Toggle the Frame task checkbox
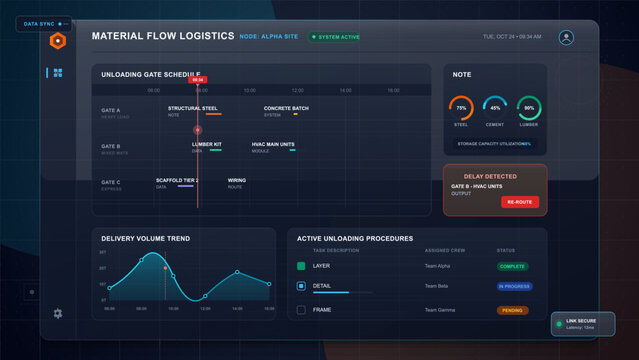Viewport: 639px width, 360px height. (301, 310)
